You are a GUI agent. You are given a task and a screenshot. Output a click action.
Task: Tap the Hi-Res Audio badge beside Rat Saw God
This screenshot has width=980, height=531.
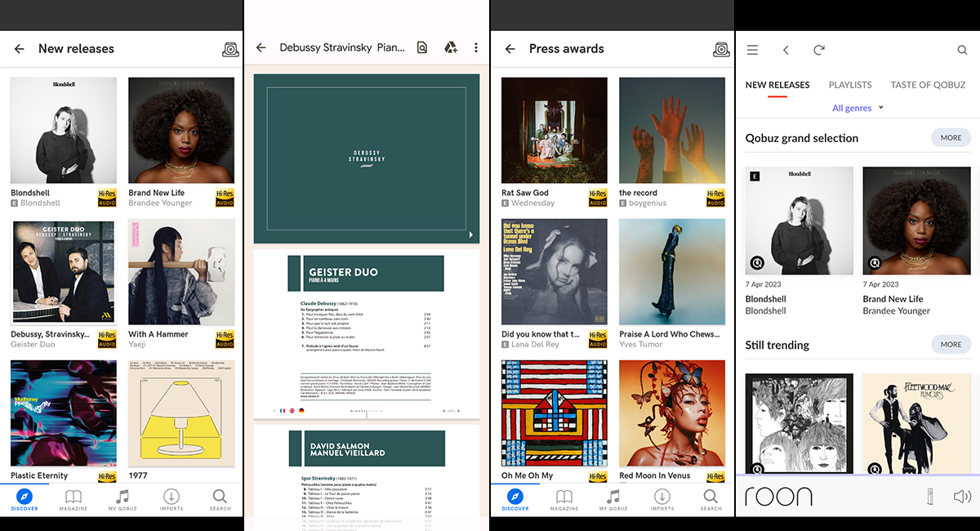[x=598, y=198]
